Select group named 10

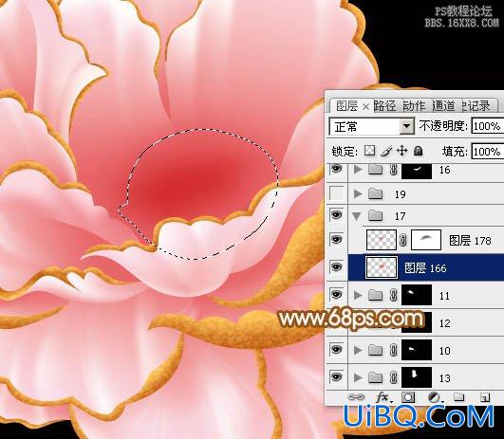pyautogui.click(x=444, y=351)
